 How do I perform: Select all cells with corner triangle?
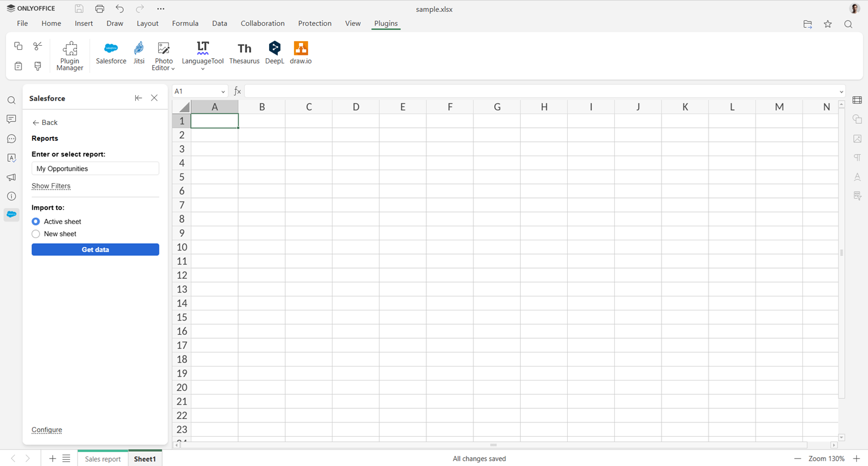pos(182,106)
